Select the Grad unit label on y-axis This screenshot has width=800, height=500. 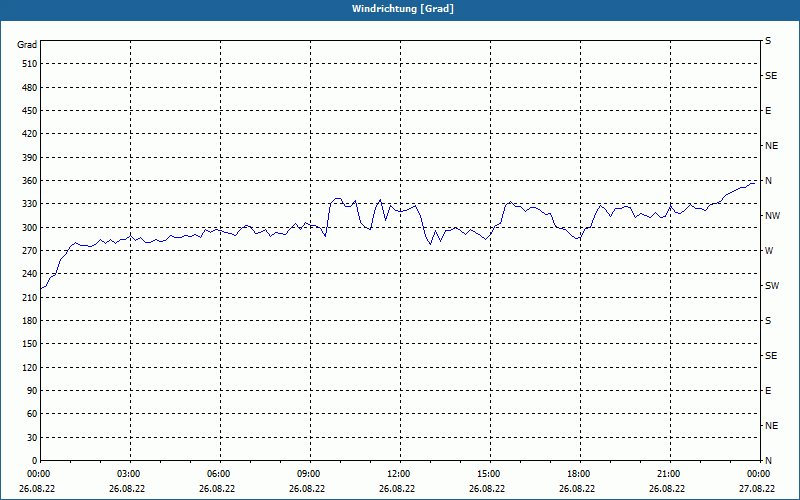[x=27, y=45]
